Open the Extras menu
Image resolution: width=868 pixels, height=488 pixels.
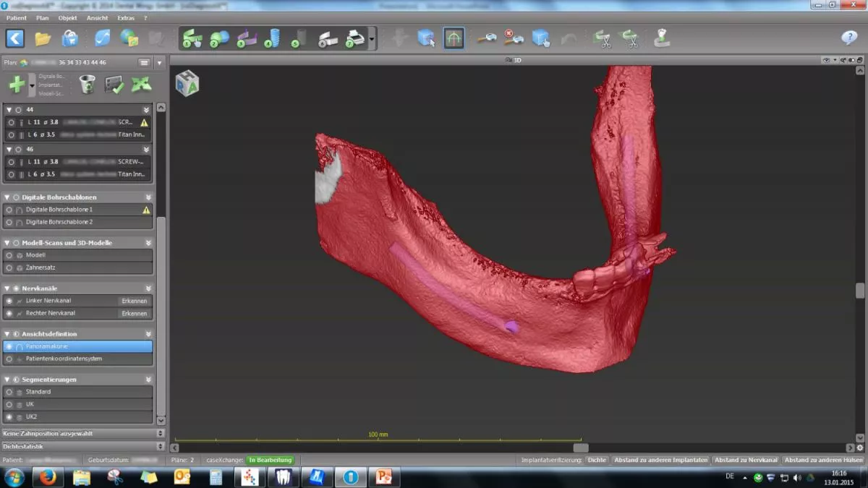tap(126, 17)
